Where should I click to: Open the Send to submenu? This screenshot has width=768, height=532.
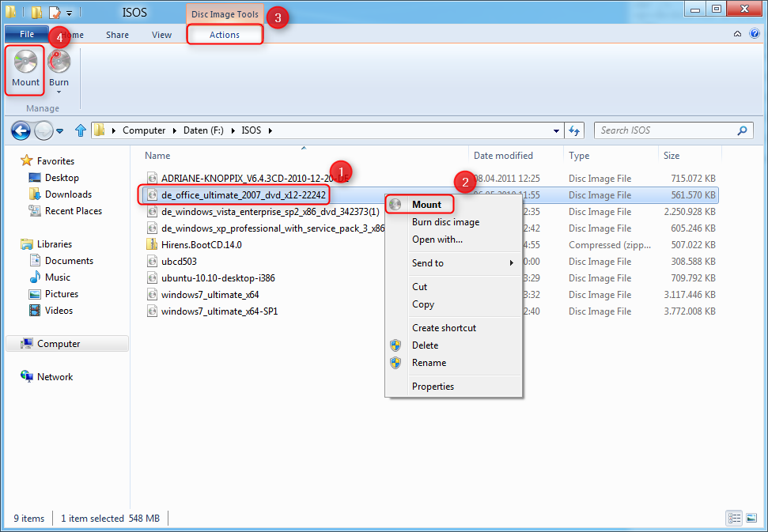453,262
